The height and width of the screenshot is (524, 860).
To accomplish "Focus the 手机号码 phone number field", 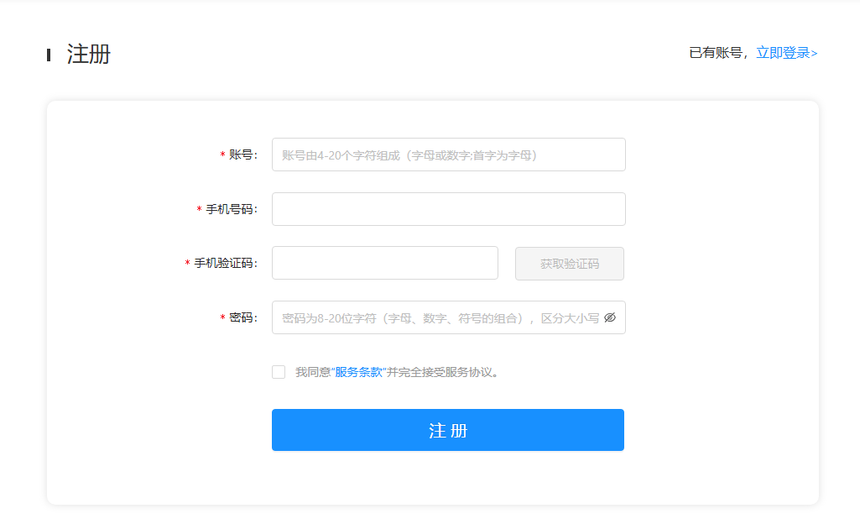I will pyautogui.click(x=448, y=209).
